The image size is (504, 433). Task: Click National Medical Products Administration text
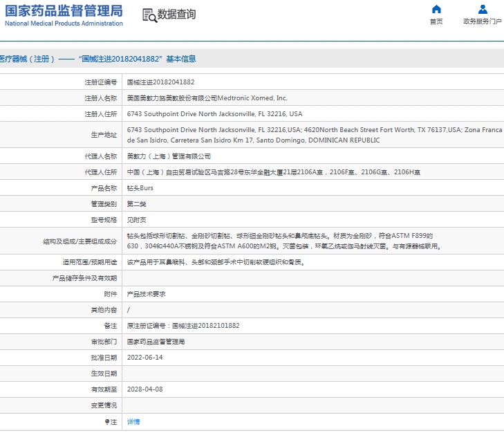(x=64, y=24)
